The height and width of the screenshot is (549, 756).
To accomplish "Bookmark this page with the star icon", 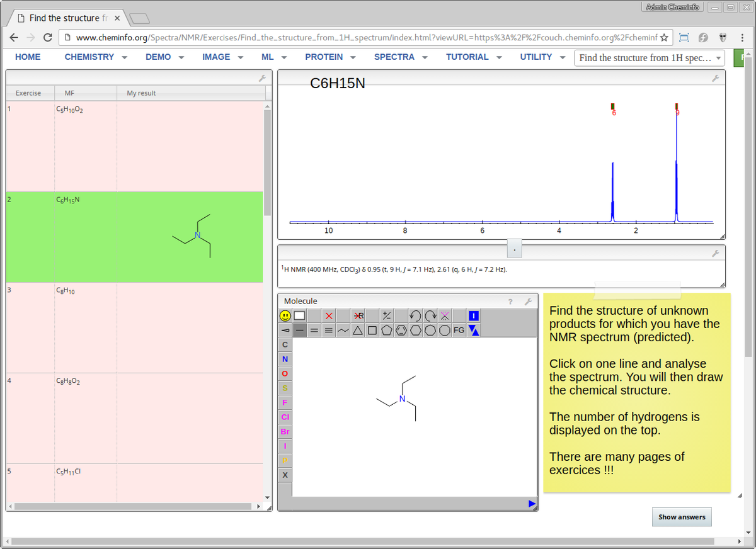I will tap(664, 37).
